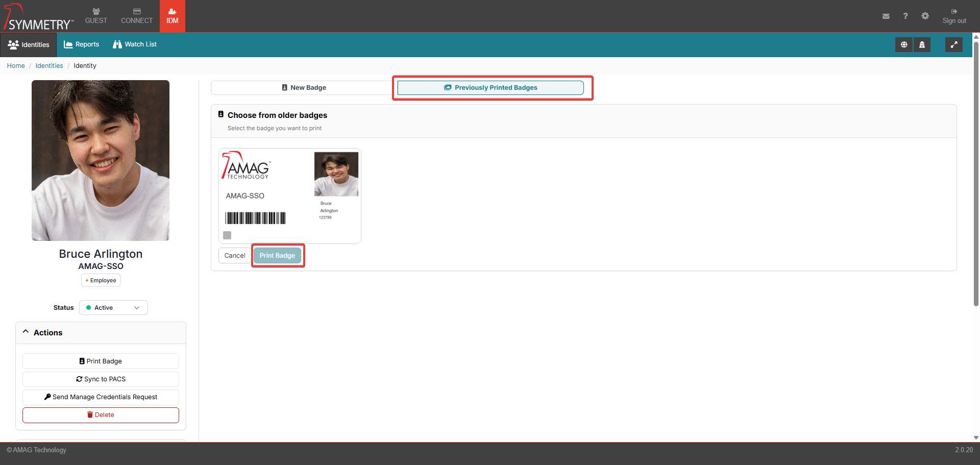Open the Watch List menu
980x465 pixels.
tap(135, 44)
